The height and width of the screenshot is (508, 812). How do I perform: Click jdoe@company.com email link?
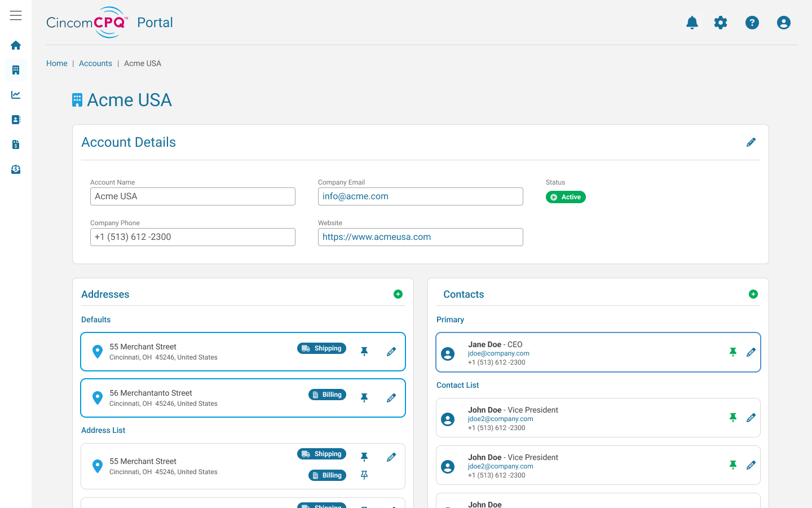(498, 353)
